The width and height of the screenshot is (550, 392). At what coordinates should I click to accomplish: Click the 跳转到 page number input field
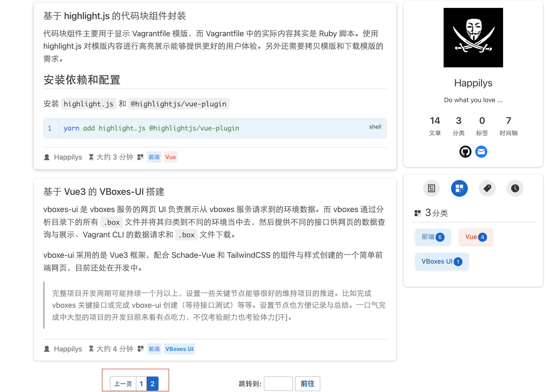click(278, 383)
